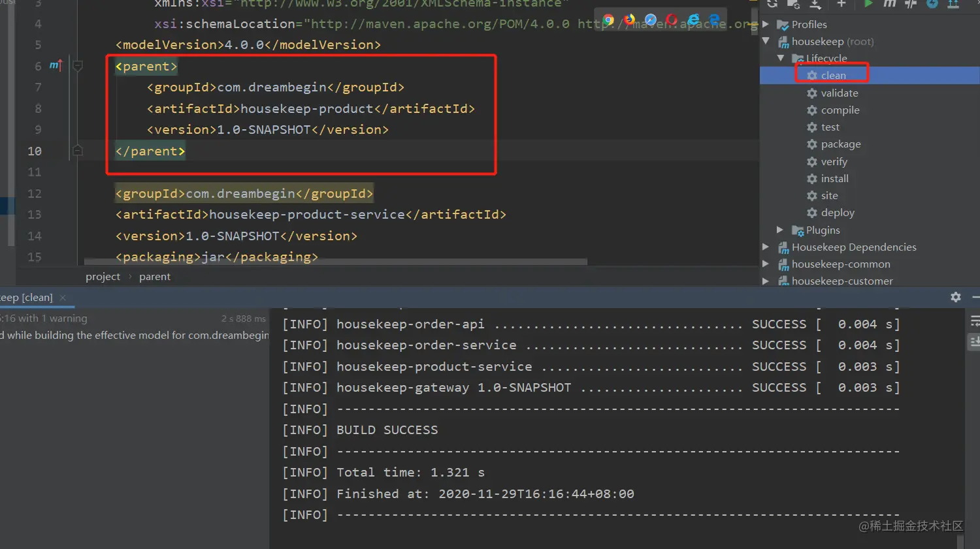This screenshot has width=980, height=549.
Task: Expand the Housekeep Dependencies module
Action: coord(766,247)
